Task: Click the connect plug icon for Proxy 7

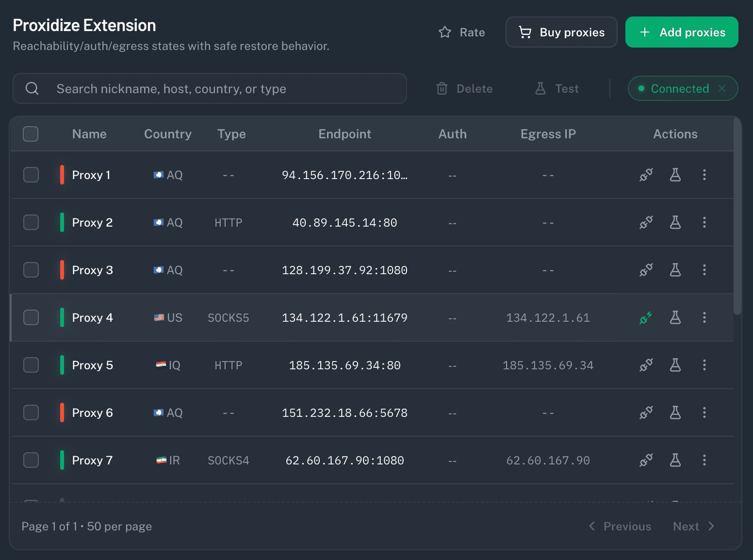Action: (x=646, y=460)
